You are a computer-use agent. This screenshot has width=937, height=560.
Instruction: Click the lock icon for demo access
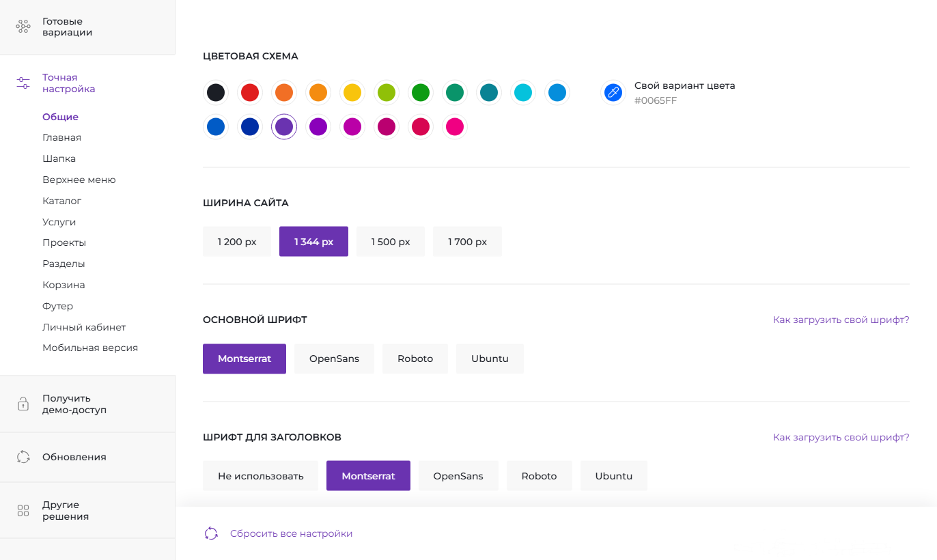[x=23, y=404]
